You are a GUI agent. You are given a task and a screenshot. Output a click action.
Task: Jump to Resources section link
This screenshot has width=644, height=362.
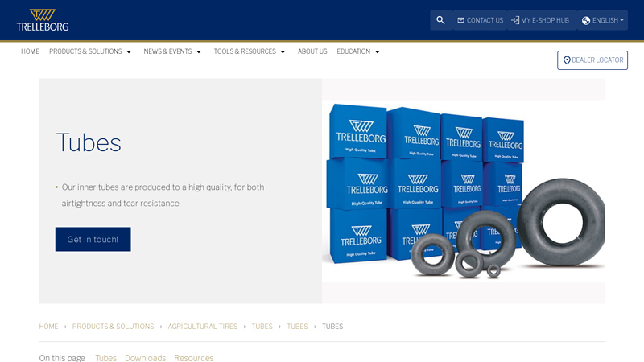point(194,357)
